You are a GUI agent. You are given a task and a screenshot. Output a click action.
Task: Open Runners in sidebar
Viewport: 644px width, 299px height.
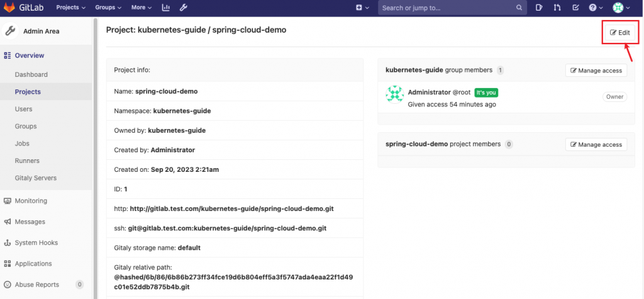[x=27, y=161]
